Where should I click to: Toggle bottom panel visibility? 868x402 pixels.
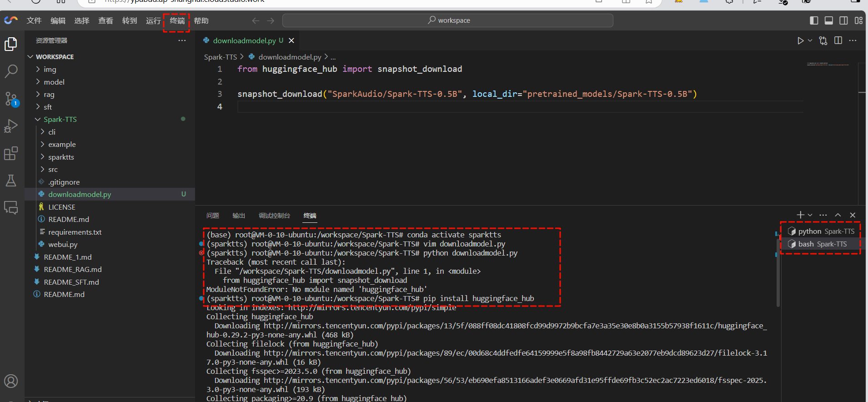tap(829, 20)
